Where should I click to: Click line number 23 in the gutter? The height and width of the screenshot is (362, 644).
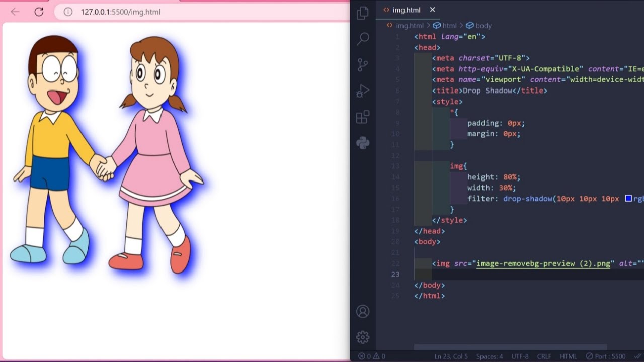tap(396, 274)
